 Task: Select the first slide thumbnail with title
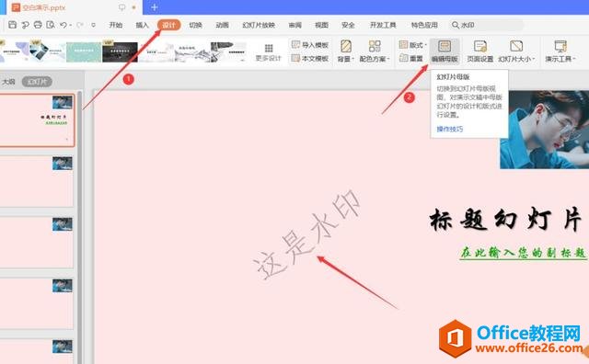pyautogui.click(x=37, y=120)
